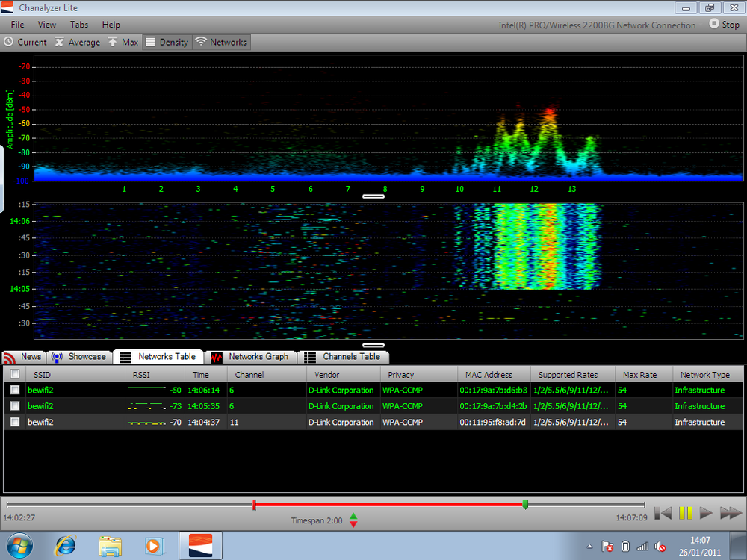The width and height of the screenshot is (747, 560).
Task: Launch Internet Explorer from taskbar
Action: pos(65,546)
